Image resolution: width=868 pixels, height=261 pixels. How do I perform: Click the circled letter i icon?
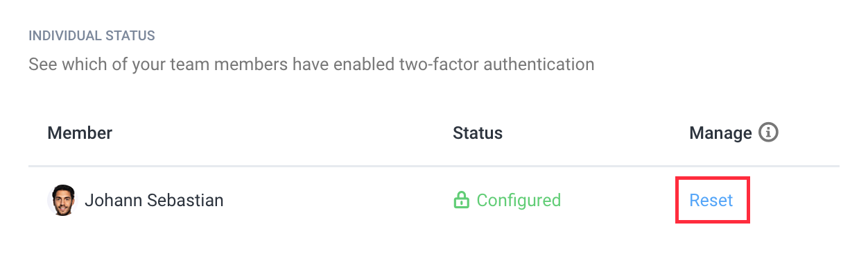(x=768, y=133)
